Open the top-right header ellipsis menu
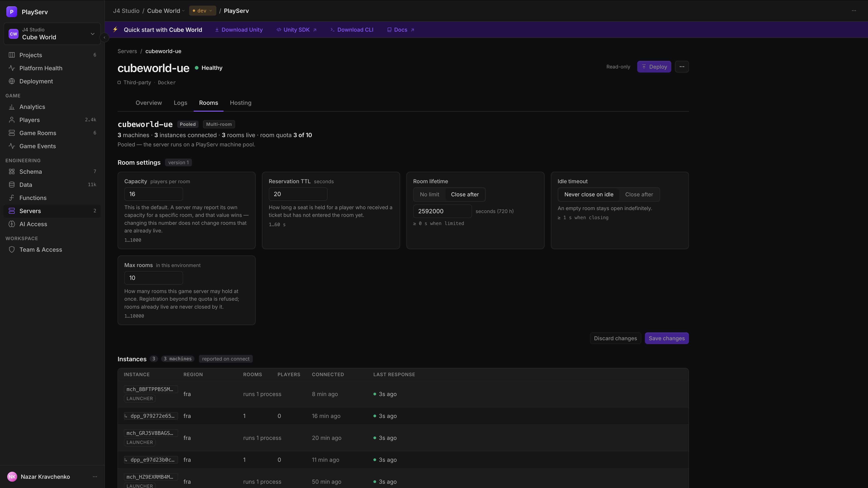 [854, 11]
